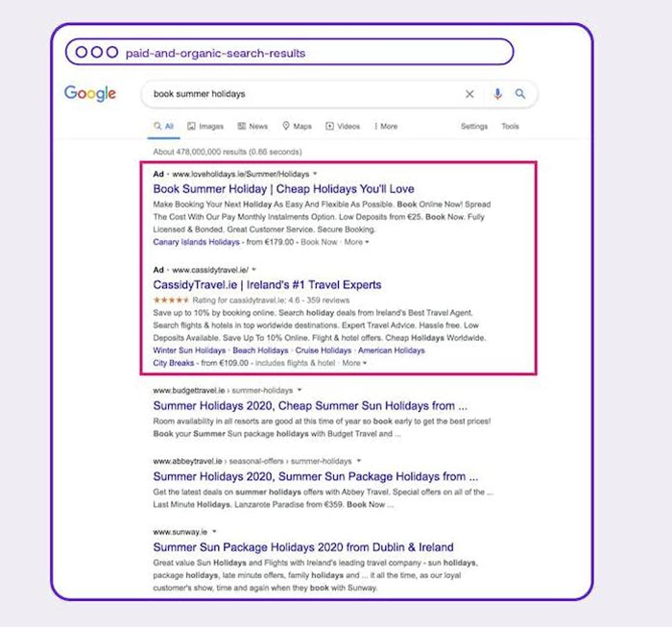Expand More under the CassidyTravel ad

click(354, 363)
